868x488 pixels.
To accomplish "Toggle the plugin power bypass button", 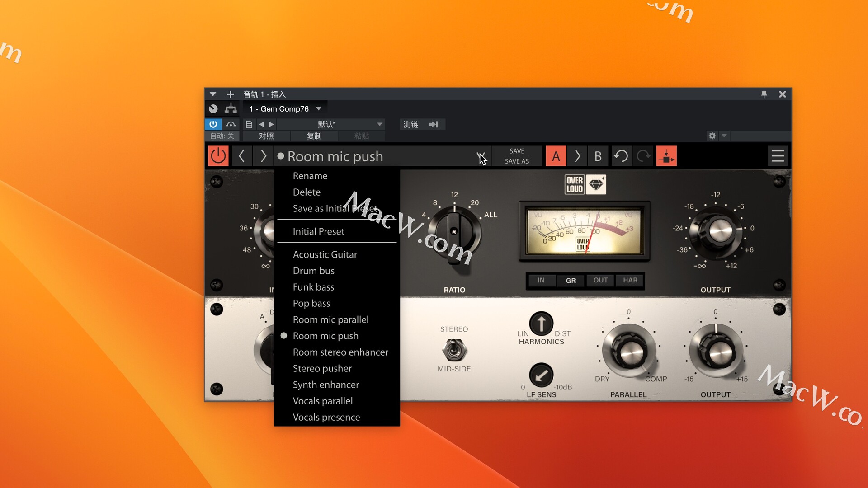I will [218, 156].
